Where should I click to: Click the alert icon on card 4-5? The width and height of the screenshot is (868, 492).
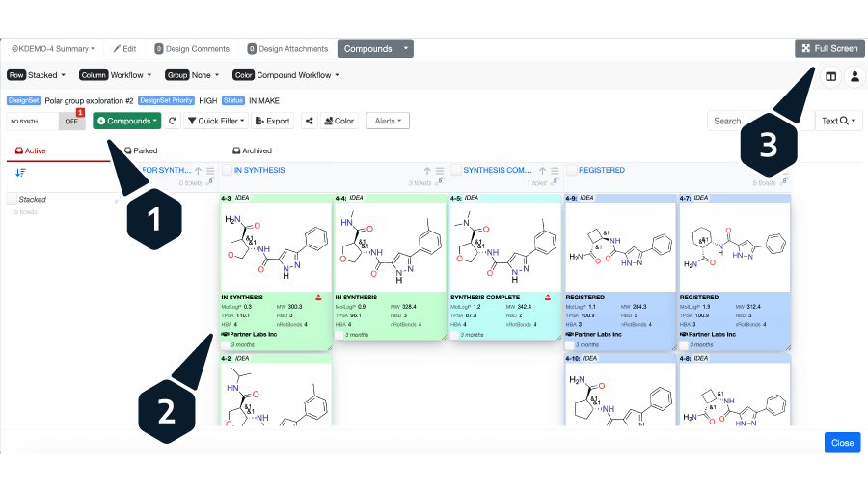[548, 297]
